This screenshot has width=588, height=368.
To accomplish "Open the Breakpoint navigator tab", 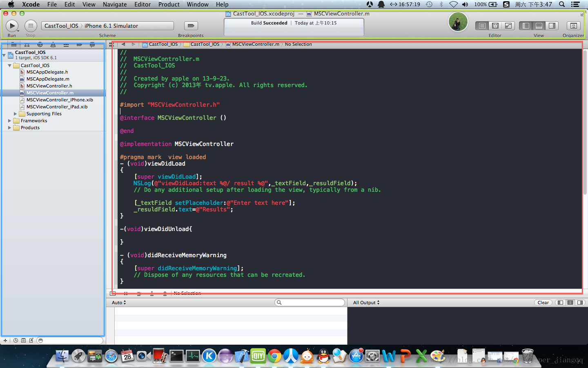I will pos(79,45).
